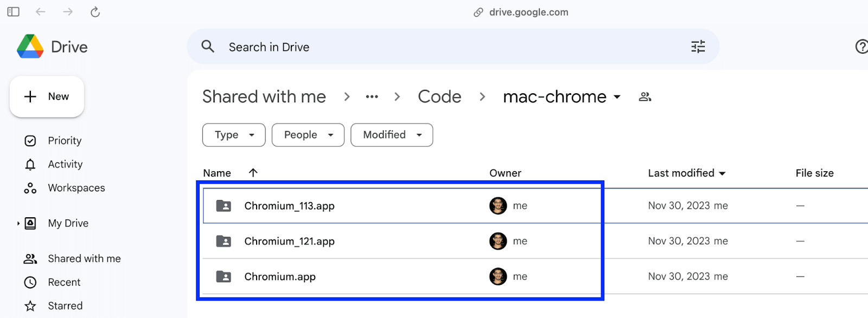The height and width of the screenshot is (318, 868).
Task: Click the New button
Action: point(47,96)
